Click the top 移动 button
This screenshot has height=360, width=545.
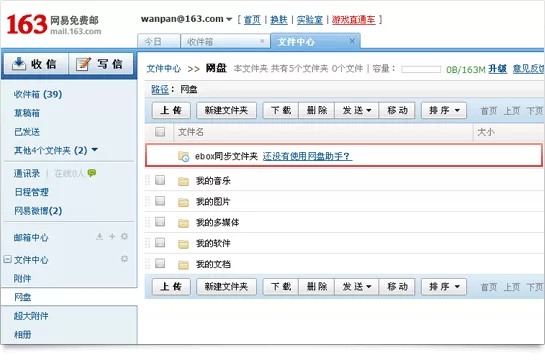click(397, 111)
